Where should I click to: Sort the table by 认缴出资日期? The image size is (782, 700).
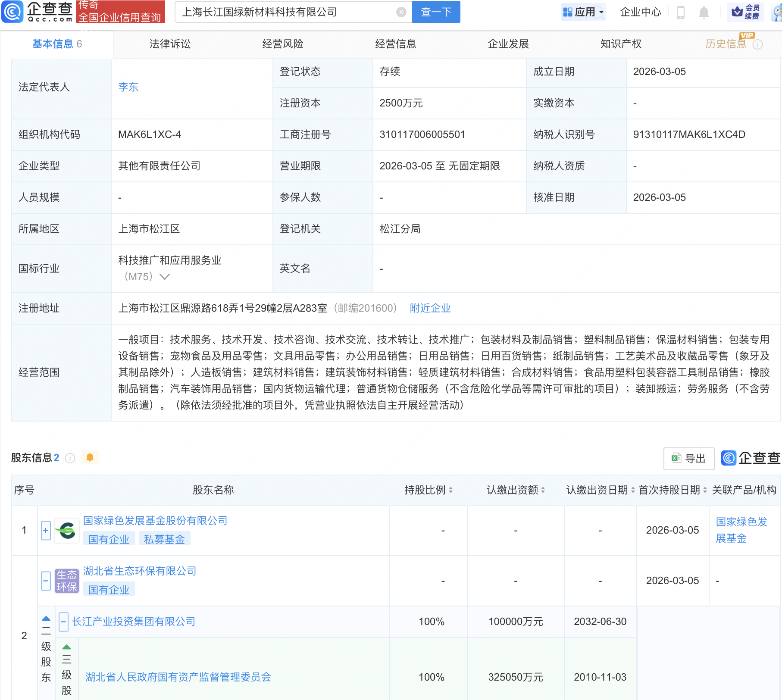tap(632, 490)
